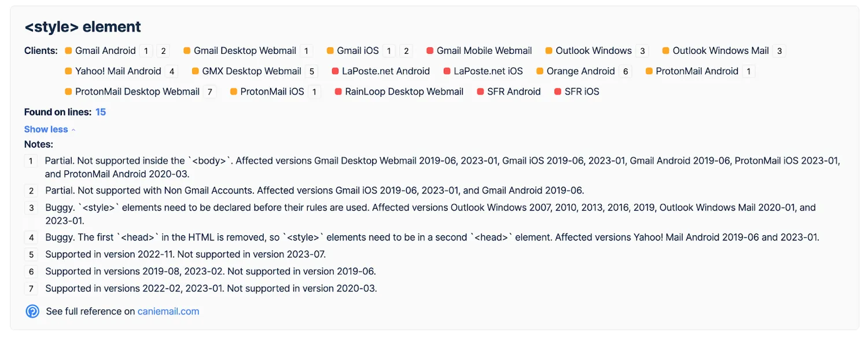Click the number 1 badge in the notes list

tap(31, 160)
